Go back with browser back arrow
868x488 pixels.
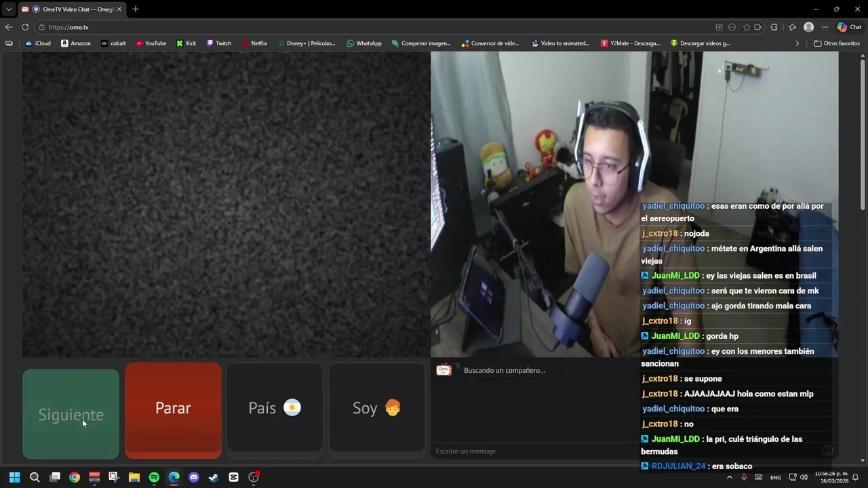9,27
